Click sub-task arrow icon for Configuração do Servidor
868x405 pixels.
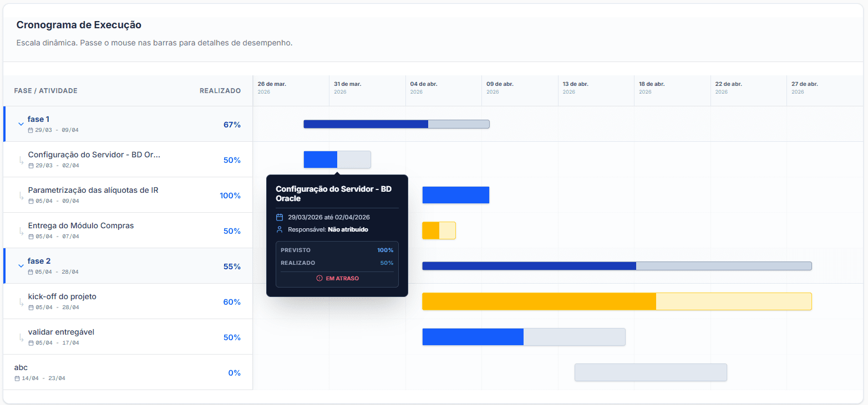(x=21, y=160)
